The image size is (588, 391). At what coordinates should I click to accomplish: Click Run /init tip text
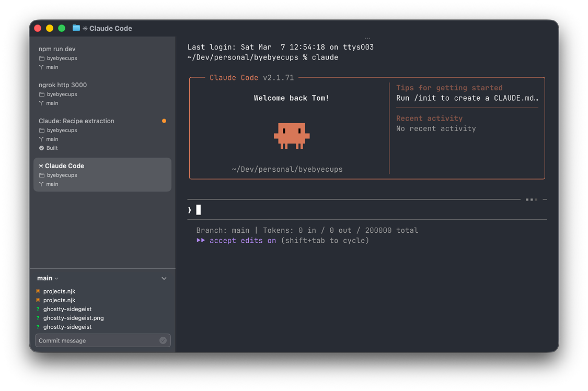point(467,98)
